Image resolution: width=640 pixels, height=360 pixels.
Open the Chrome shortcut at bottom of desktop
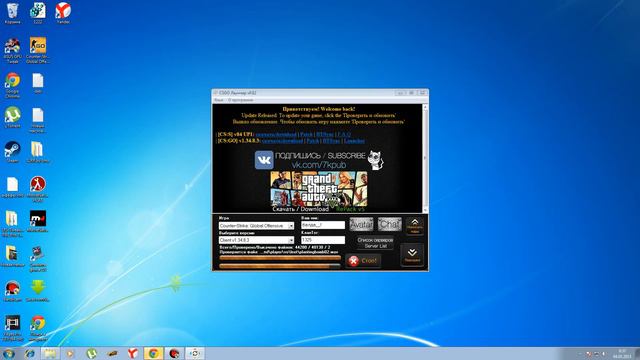pos(38,327)
